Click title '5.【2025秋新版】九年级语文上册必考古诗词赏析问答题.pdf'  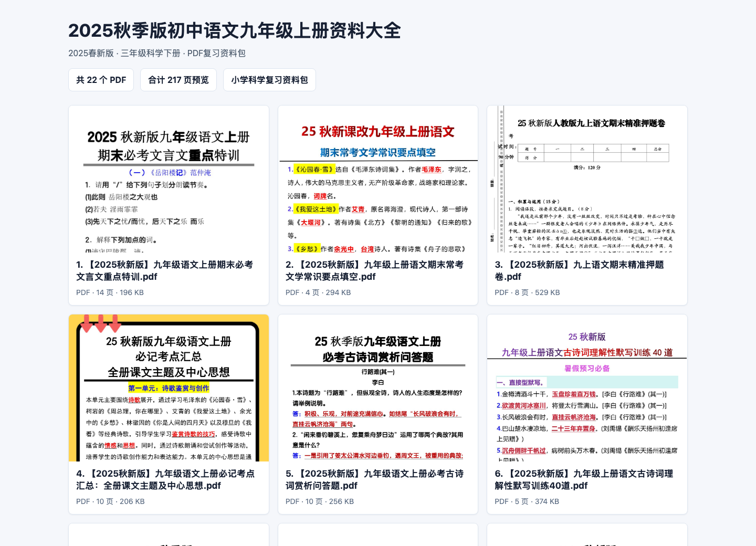[x=375, y=480]
